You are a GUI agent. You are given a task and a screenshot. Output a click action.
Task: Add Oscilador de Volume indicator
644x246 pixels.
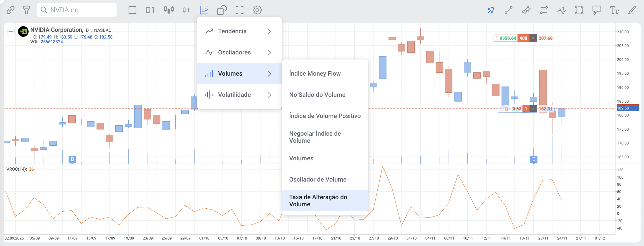point(325,179)
